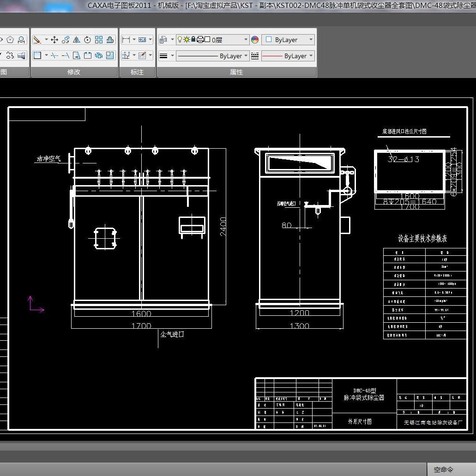
Task: Click the 空命令 status bar entry
Action: point(444,470)
